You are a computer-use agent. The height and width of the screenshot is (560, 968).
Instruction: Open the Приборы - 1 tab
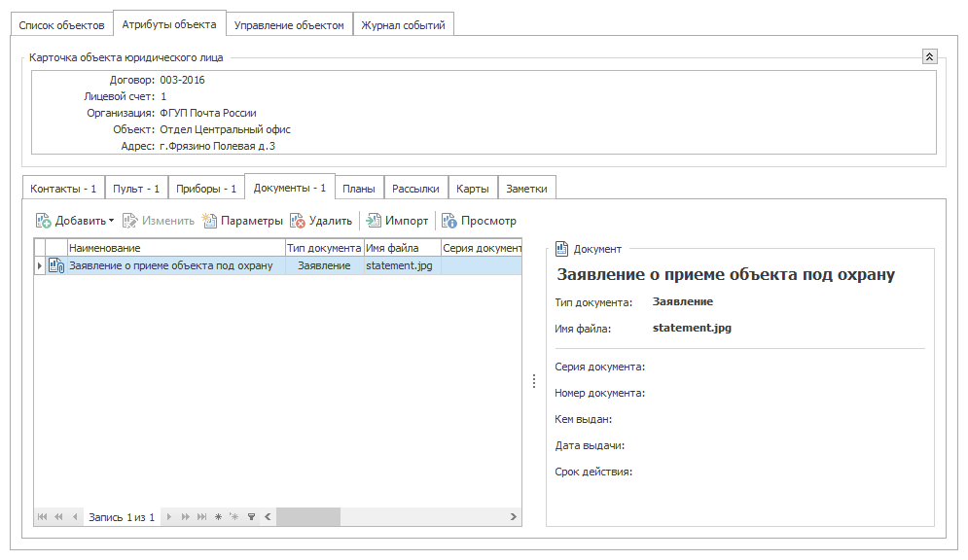point(206,189)
